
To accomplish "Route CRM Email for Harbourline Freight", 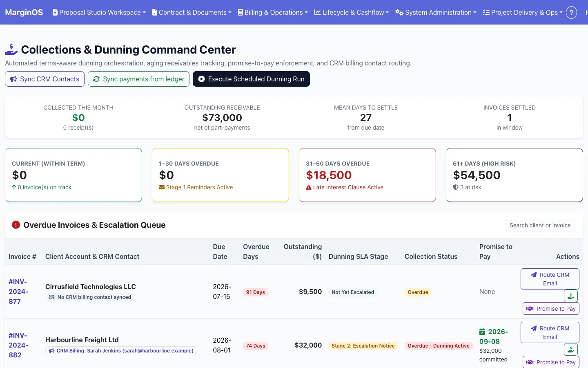I will click(x=550, y=332).
